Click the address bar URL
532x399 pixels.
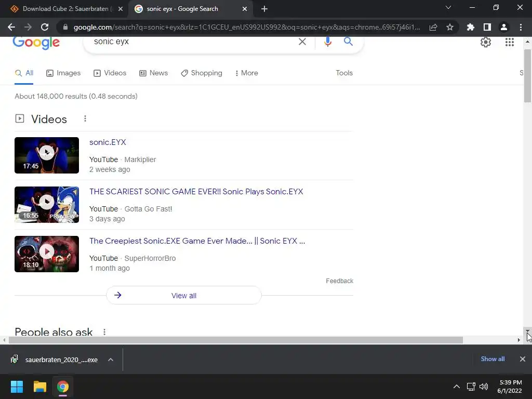click(247, 27)
